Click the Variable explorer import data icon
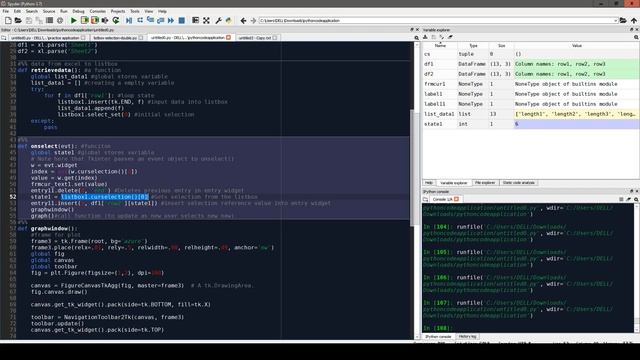Viewport: 640px width, 360px height. [425, 37]
